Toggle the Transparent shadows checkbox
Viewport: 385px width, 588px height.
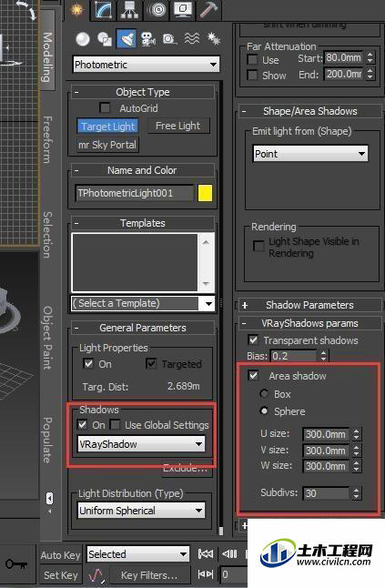pyautogui.click(x=253, y=340)
